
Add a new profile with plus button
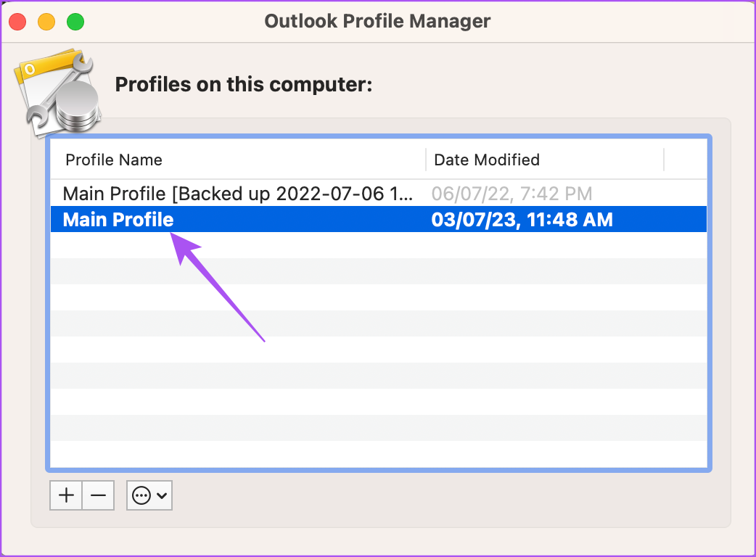[x=66, y=495]
